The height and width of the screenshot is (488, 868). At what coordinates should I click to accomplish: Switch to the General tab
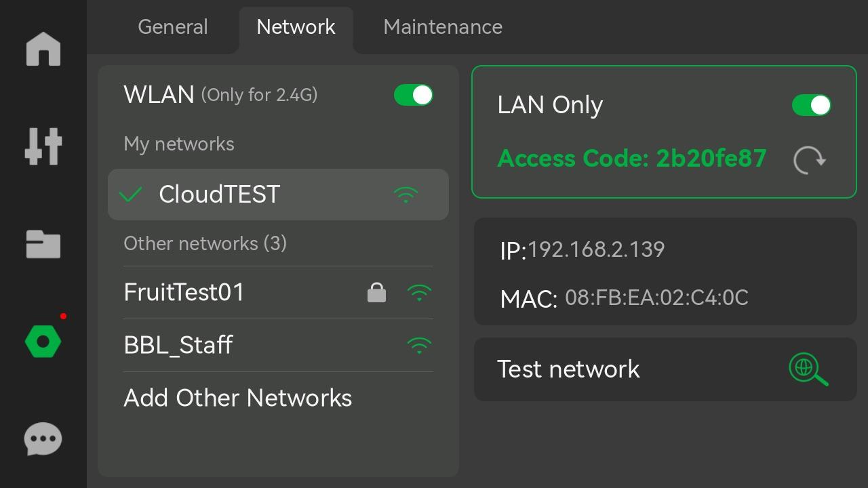tap(173, 27)
